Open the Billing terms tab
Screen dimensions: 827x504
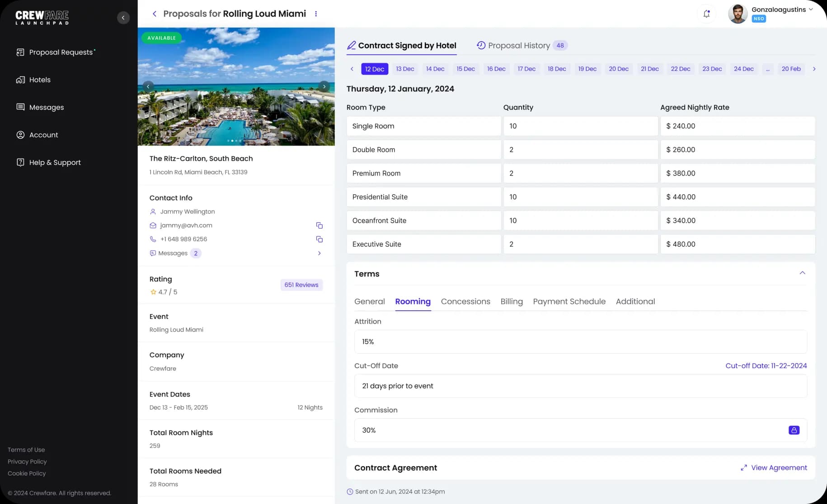(x=512, y=302)
